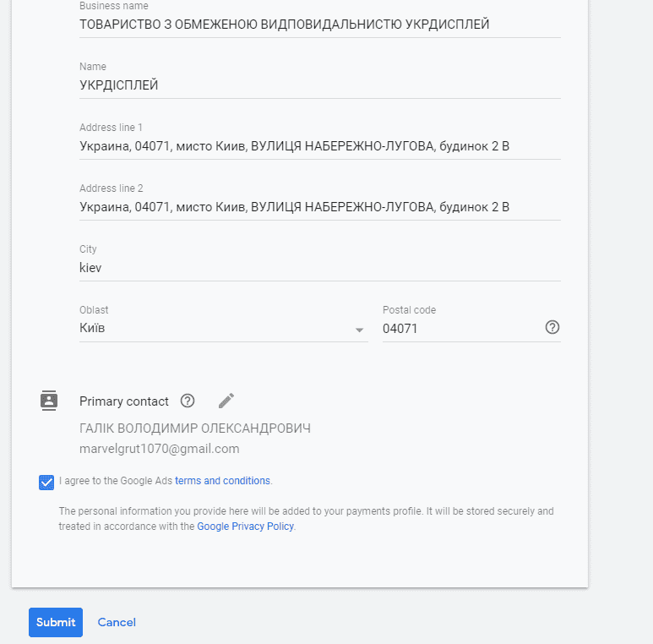Screen dimensions: 653x644
Task: Click the Primary contact card icon
Action: coord(49,401)
